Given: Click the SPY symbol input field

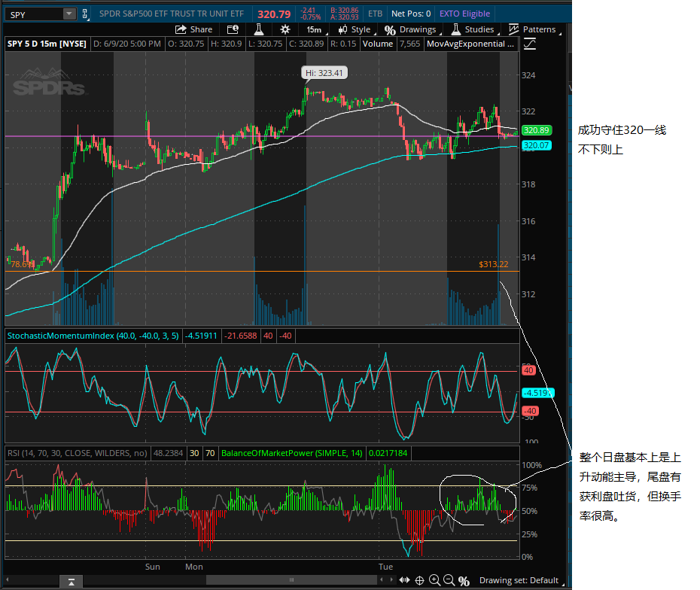Looking at the screenshot, I should [x=35, y=14].
